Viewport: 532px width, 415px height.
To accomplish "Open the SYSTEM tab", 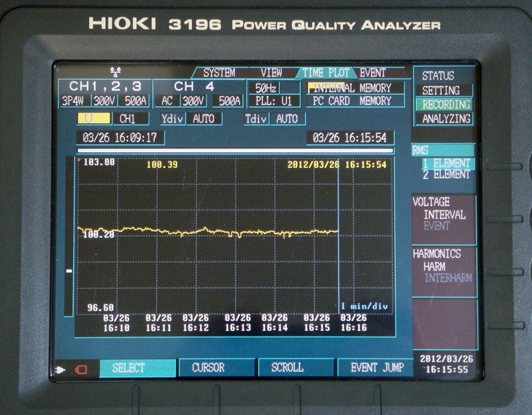I will pyautogui.click(x=219, y=72).
